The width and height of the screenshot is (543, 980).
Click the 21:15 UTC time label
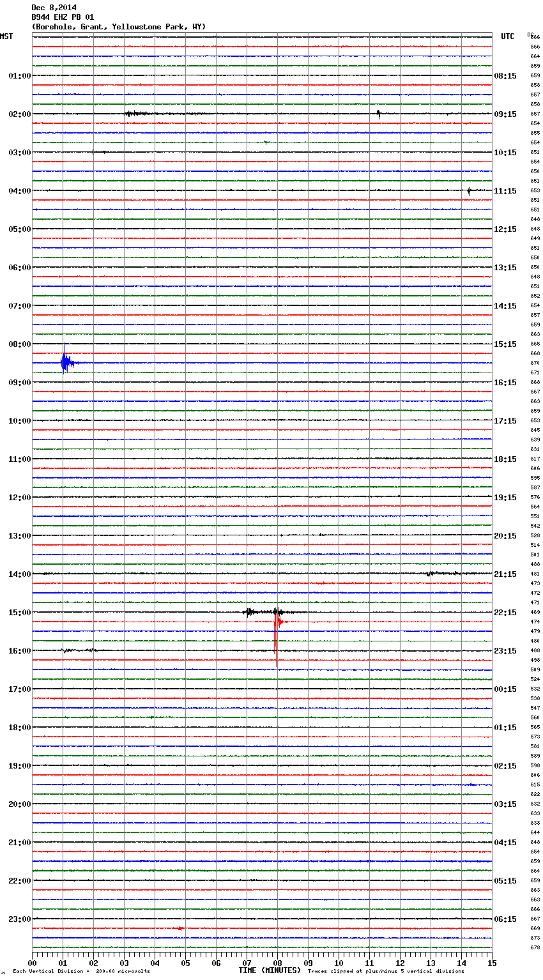pyautogui.click(x=505, y=574)
